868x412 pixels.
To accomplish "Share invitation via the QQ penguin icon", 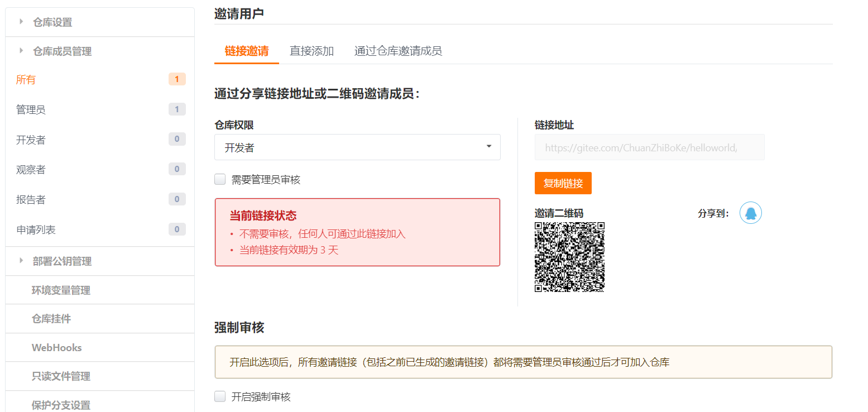I will [x=751, y=213].
